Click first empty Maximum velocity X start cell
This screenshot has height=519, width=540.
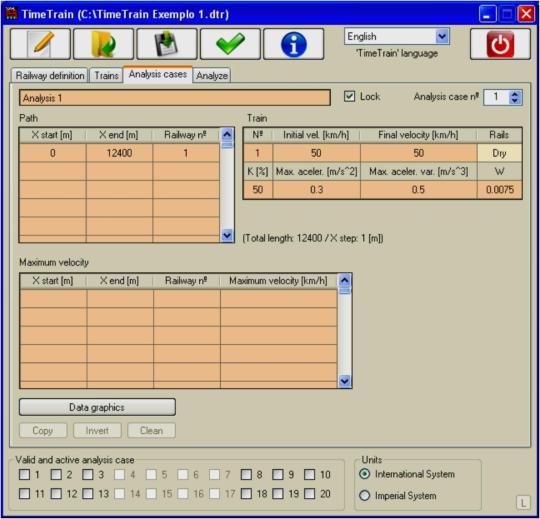[x=53, y=298]
